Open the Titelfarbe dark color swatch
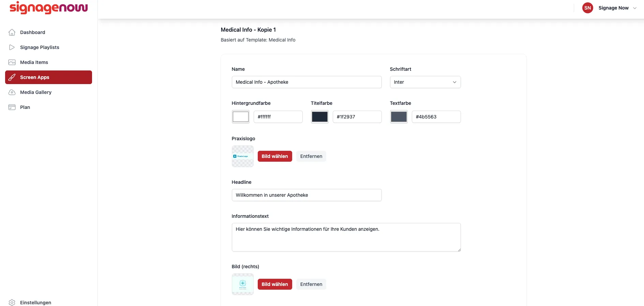Screen dimensions: 644x306 (x=320, y=117)
